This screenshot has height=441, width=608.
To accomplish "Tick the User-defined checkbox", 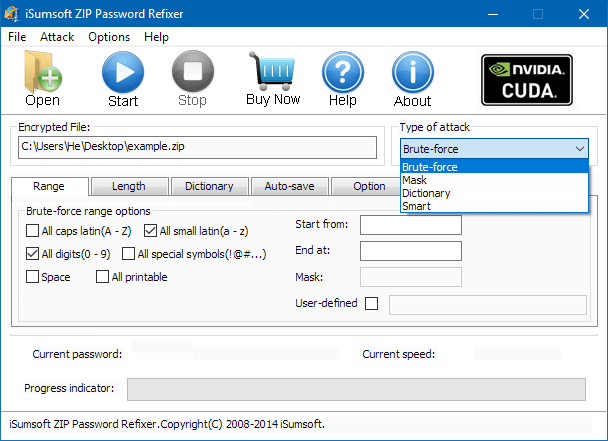I will pos(371,303).
